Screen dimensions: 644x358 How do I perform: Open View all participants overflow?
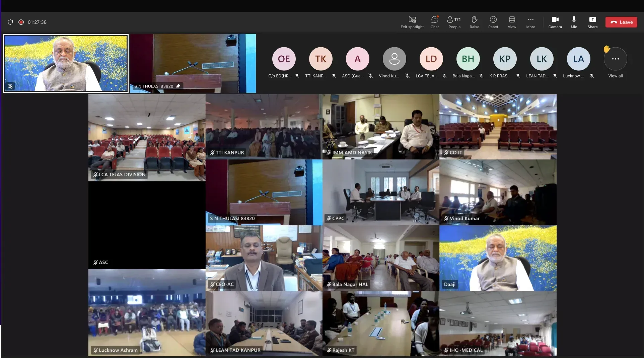[x=615, y=59]
